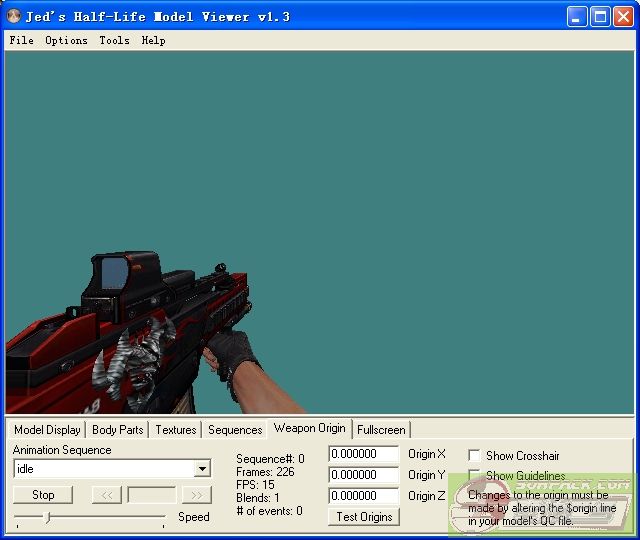Image resolution: width=640 pixels, height=540 pixels.
Task: Click the Origin X input field
Action: coord(363,454)
